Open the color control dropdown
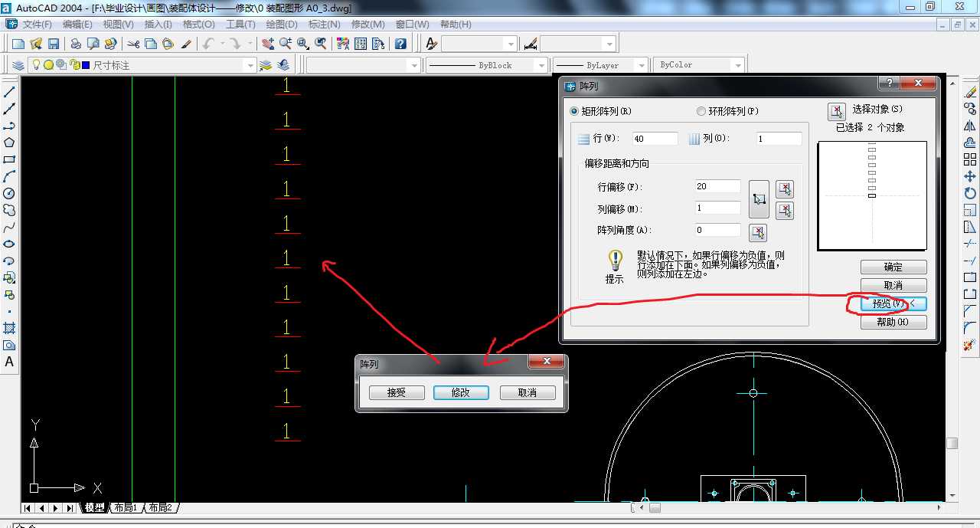 pyautogui.click(x=414, y=65)
